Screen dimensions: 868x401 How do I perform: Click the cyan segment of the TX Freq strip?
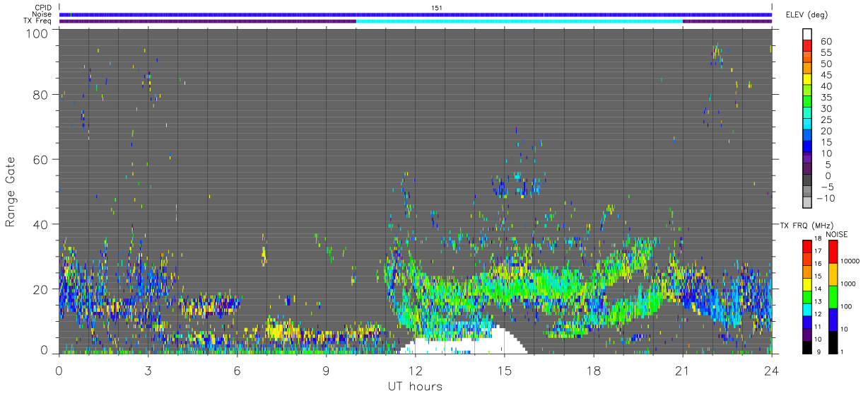pos(520,21)
